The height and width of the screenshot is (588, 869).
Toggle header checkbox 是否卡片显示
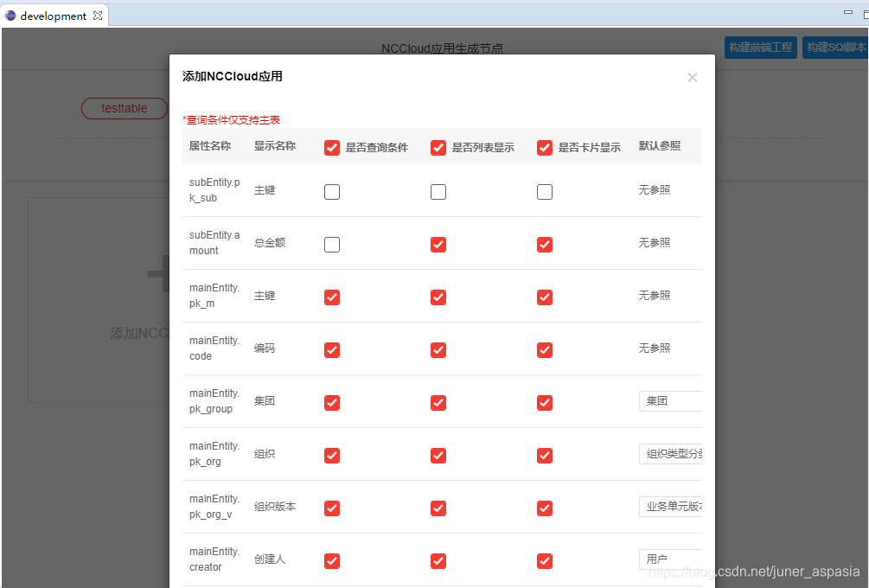click(x=545, y=148)
